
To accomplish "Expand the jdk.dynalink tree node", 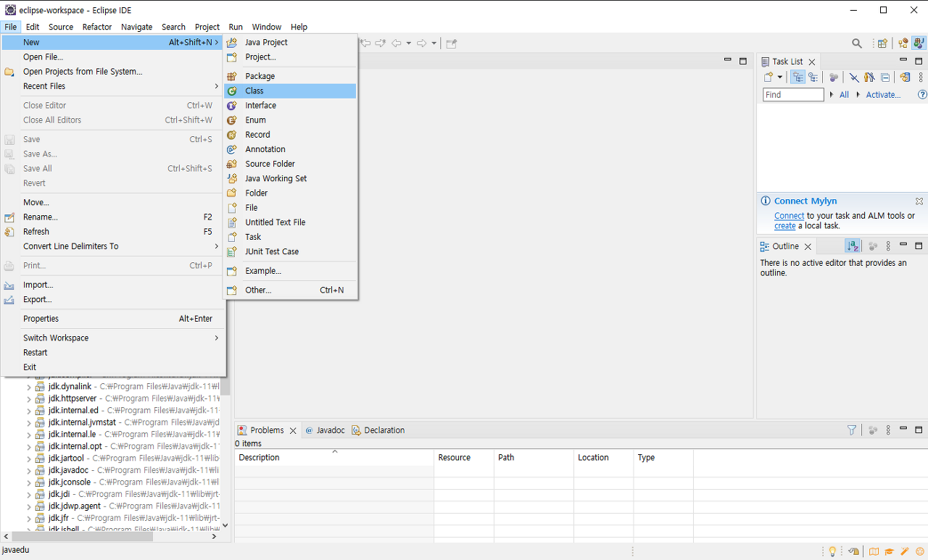I will pyautogui.click(x=29, y=387).
